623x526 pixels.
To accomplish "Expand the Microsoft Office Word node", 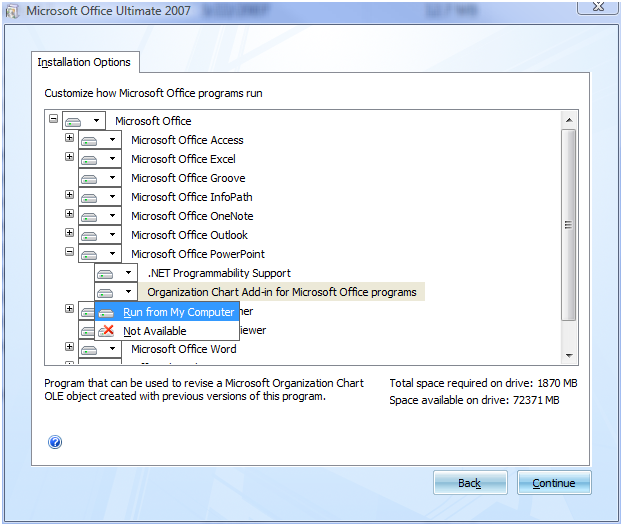I will tap(70, 346).
